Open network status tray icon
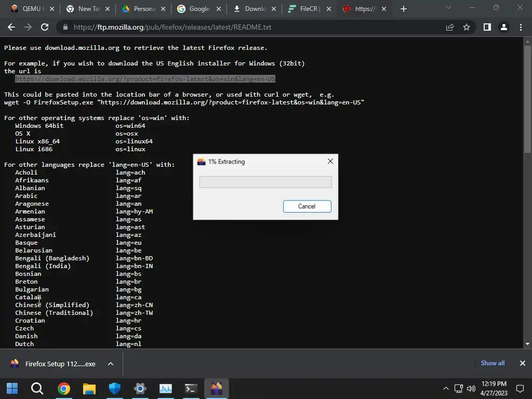This screenshot has width=532, height=399. (458, 389)
